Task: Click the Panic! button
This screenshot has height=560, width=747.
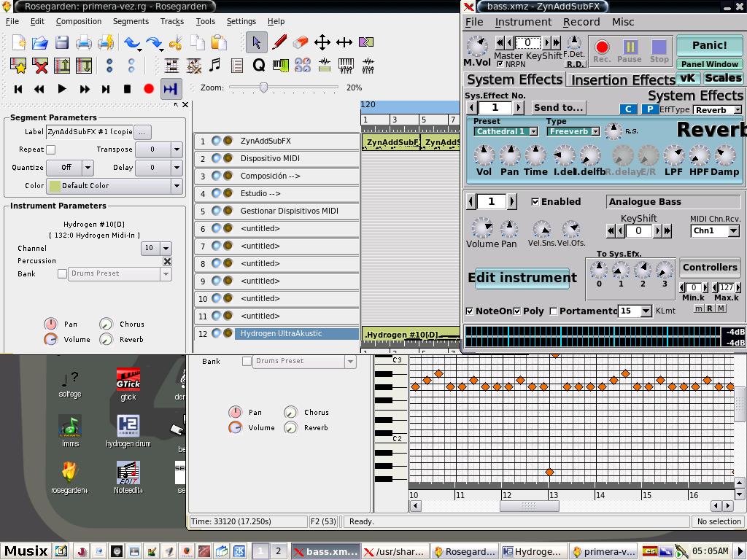Action: 709,45
